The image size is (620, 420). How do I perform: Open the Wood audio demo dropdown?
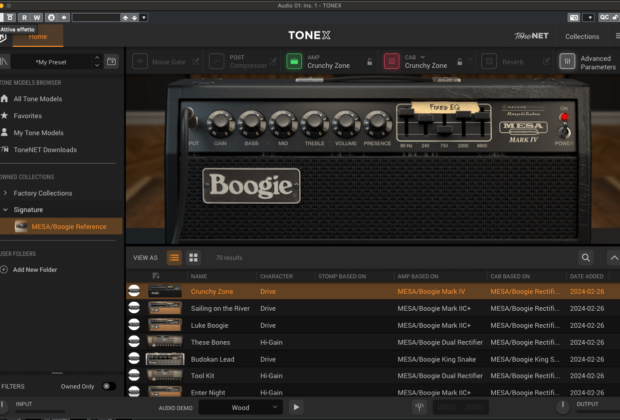pyautogui.click(x=240, y=407)
